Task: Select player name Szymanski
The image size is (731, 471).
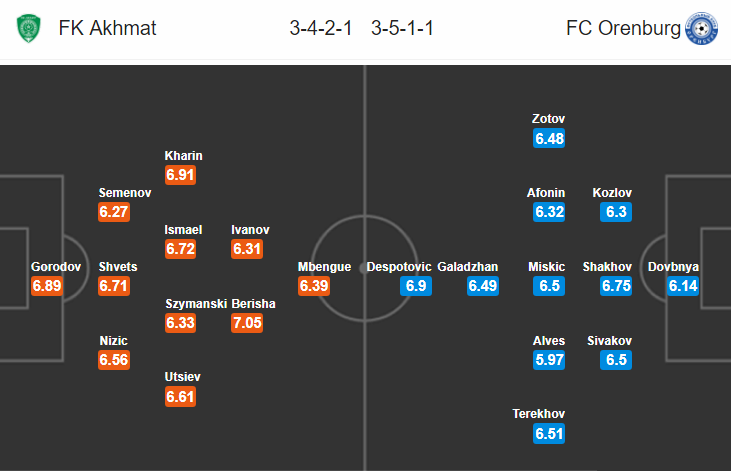Action: pos(196,304)
